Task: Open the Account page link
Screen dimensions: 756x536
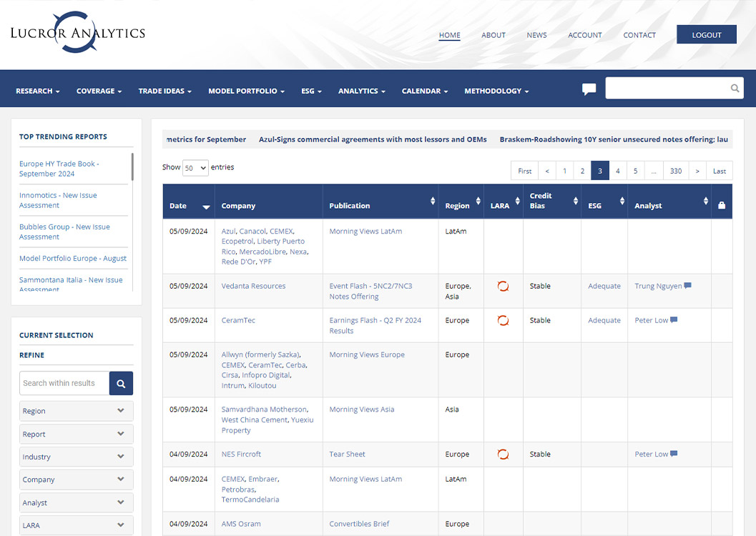Action: pos(585,35)
